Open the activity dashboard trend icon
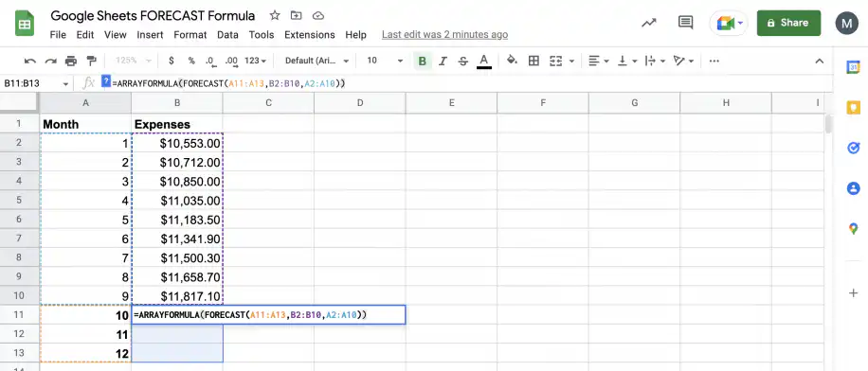The width and height of the screenshot is (868, 371). [649, 23]
